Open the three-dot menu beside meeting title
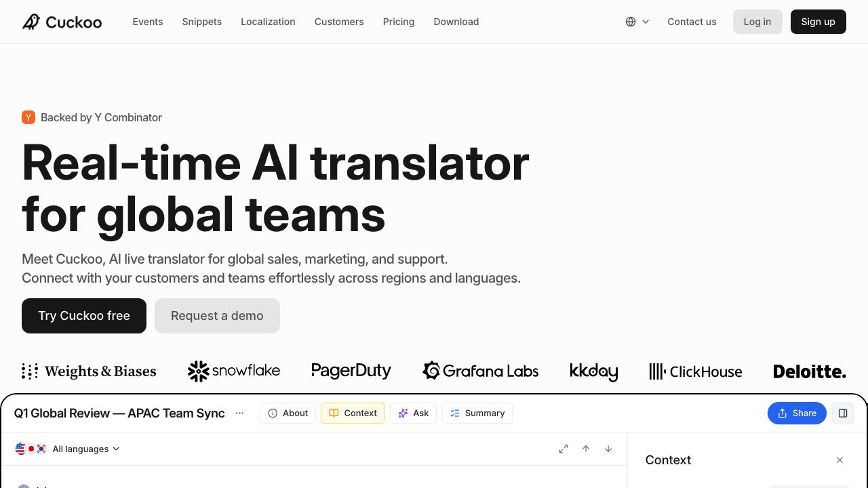 [239, 413]
